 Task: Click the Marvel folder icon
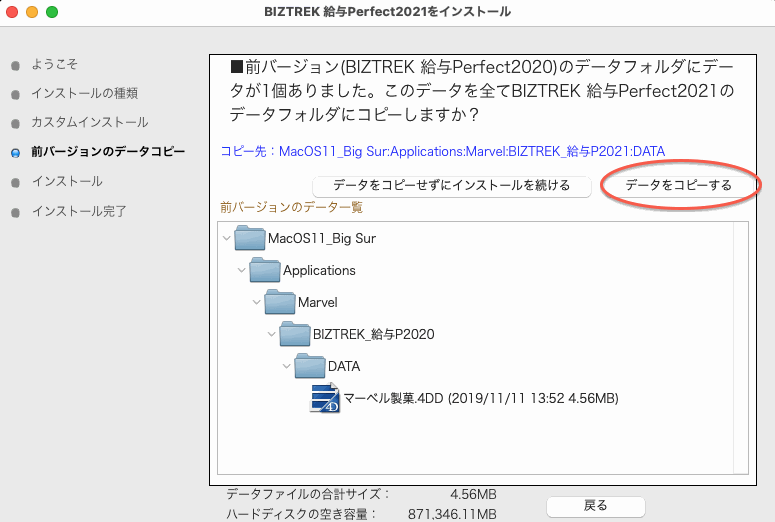[280, 302]
